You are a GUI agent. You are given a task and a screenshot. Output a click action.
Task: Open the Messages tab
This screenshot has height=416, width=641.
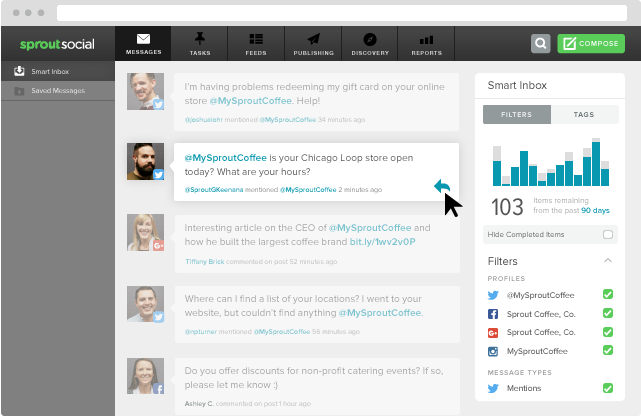tap(143, 44)
